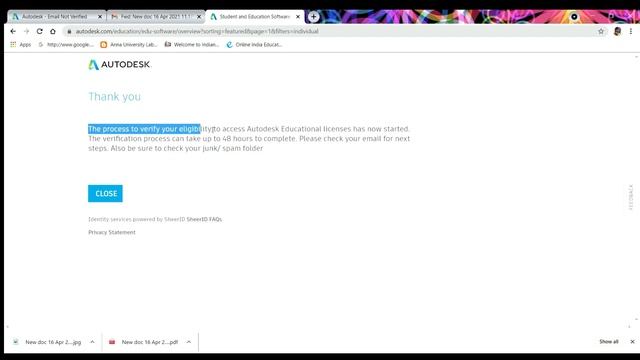The height and width of the screenshot is (360, 640).
Task: Bookmark this page with star icon
Action: coord(601,31)
